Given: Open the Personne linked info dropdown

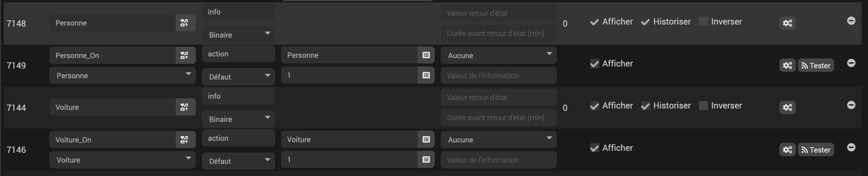Looking at the screenshot, I should coord(122,76).
